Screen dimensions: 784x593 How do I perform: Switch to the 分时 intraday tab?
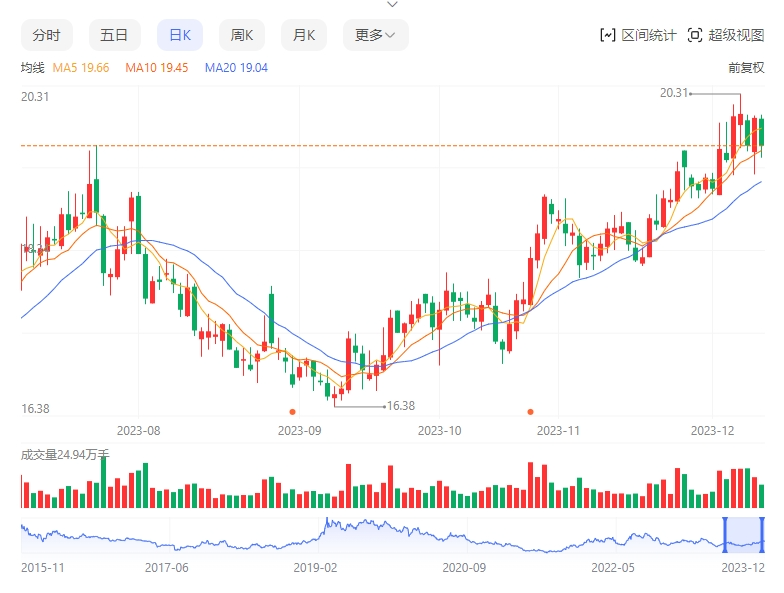coord(46,35)
